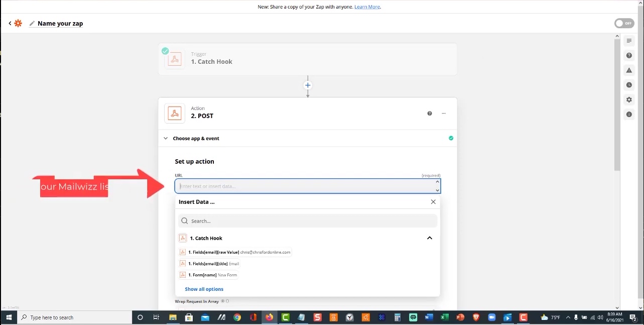This screenshot has width=644, height=325.
Task: Click the taskbar search box
Action: point(75,317)
